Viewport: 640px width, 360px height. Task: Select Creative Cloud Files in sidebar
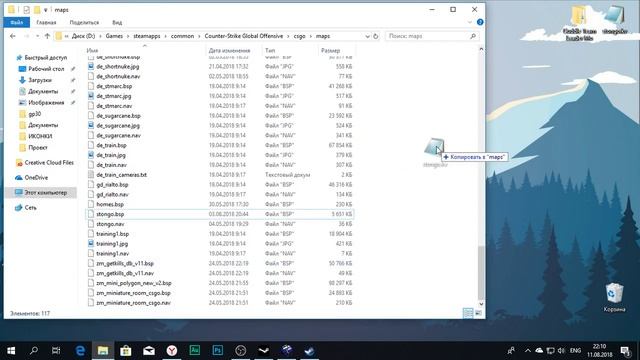tap(49, 163)
